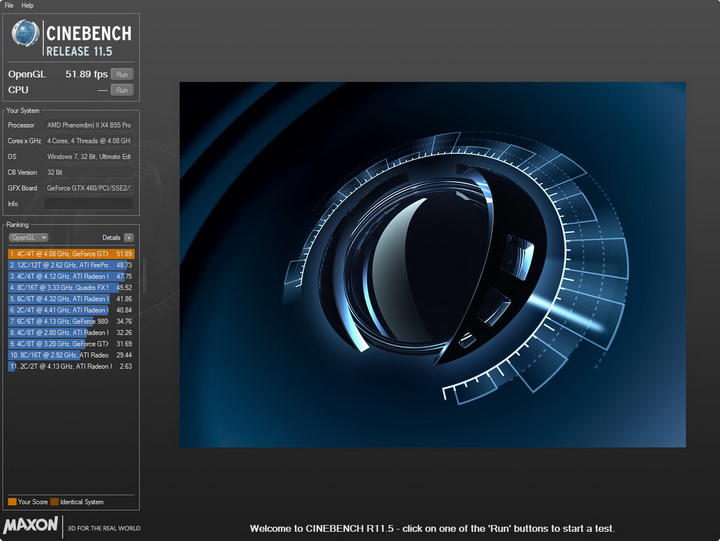Select ranking row 9. 4C/8T @ 3.20 GHz
This screenshot has width=720, height=541.
(x=71, y=344)
